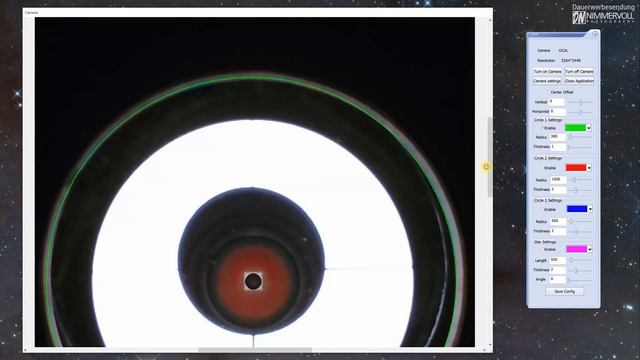Toggle Enable for Circle 1

pyautogui.click(x=549, y=128)
